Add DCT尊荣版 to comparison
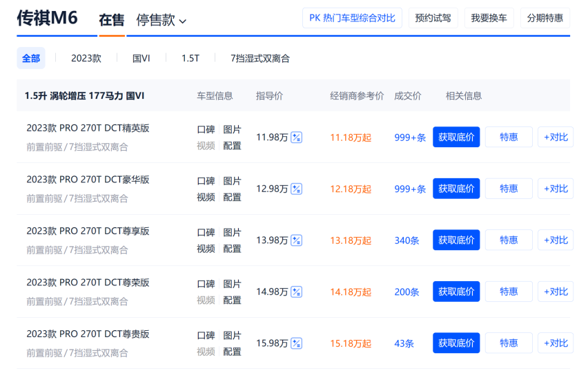Image resolution: width=588 pixels, height=380 pixels. pos(556,292)
